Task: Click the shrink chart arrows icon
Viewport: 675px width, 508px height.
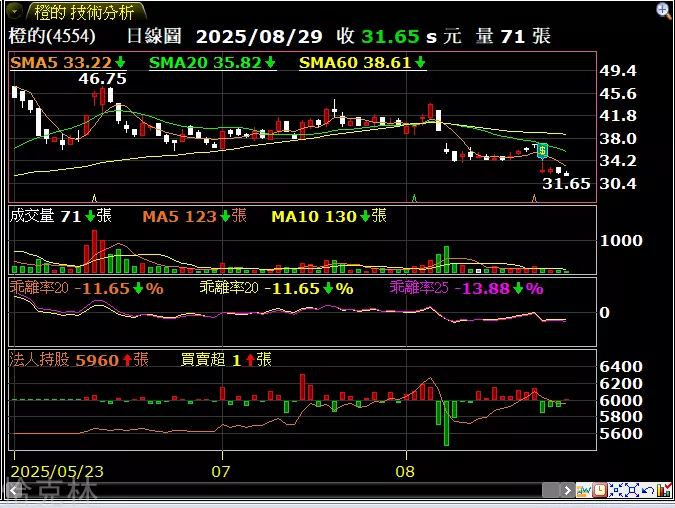Action: [616, 490]
